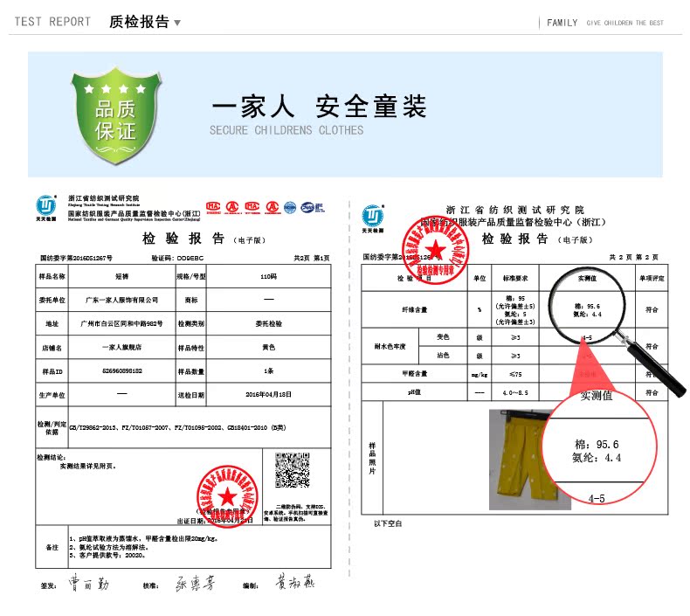Screen dimensions: 690x616
Task: Click the 共 2 页 第 2 页 page indicator
Action: (x=634, y=257)
